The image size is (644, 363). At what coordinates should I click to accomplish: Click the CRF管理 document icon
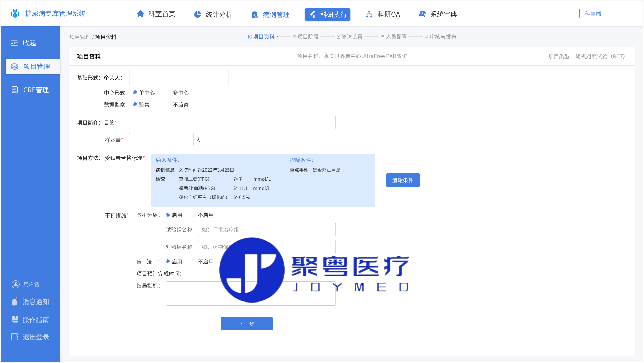[x=15, y=90]
